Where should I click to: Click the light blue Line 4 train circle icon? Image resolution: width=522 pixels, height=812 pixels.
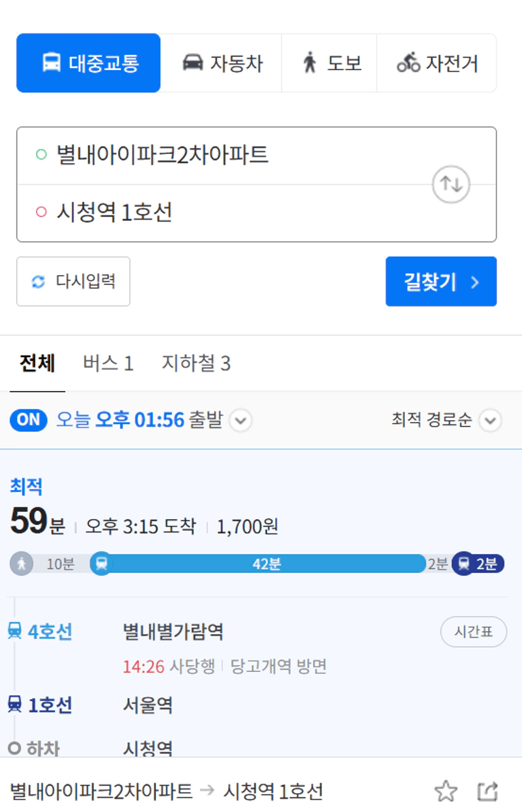101,563
